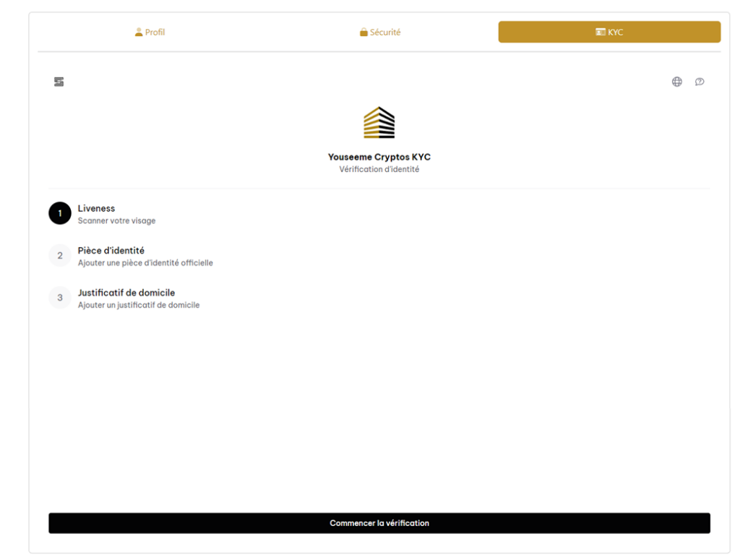Click the Vérification d'identité subtitle
Viewport: 740px width, 560px height.
coord(379,170)
